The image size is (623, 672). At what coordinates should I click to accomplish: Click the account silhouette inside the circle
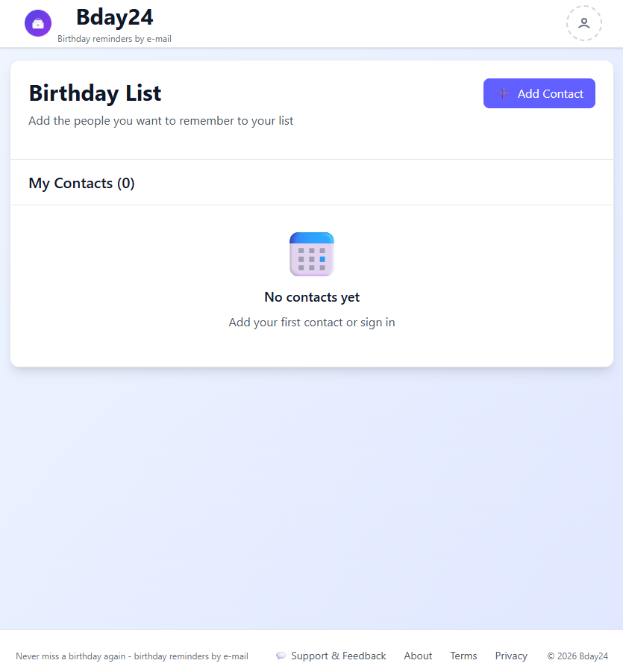point(583,23)
